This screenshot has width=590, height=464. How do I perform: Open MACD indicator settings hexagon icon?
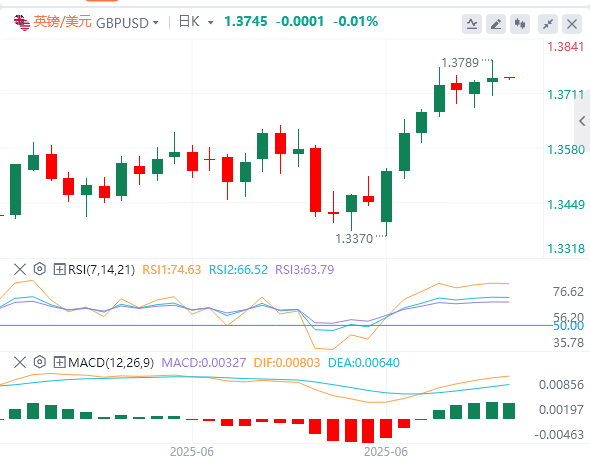pos(40,362)
